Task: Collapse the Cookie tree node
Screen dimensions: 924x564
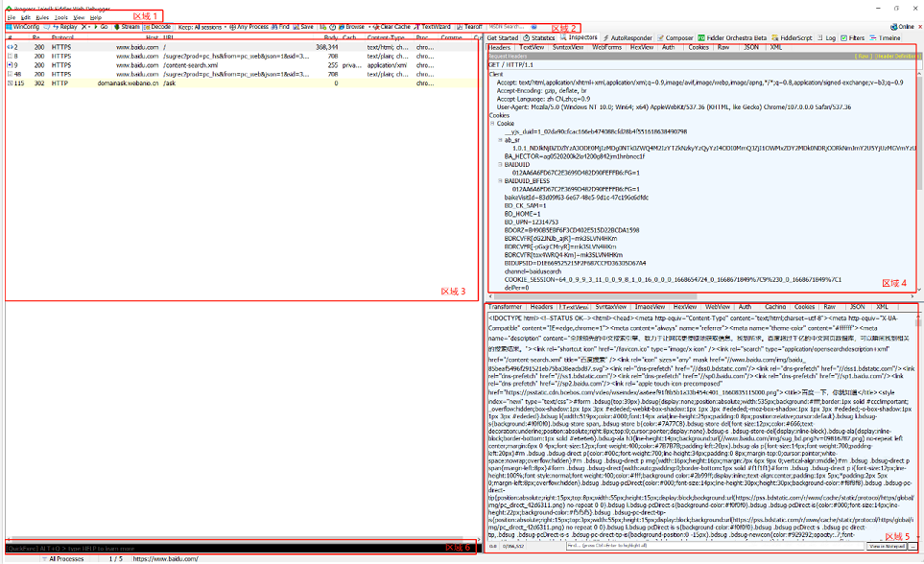Action: (x=492, y=124)
